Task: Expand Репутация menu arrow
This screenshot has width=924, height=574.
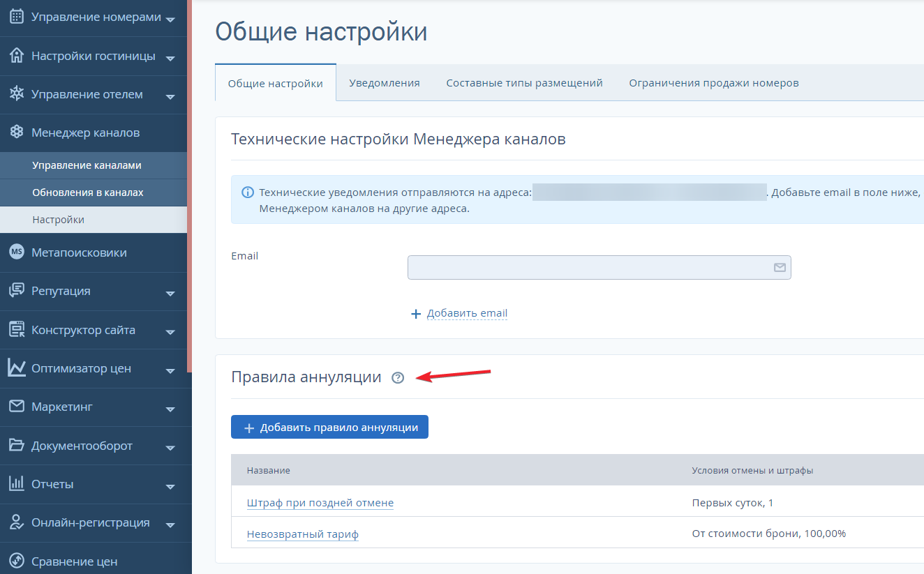Action: (170, 294)
